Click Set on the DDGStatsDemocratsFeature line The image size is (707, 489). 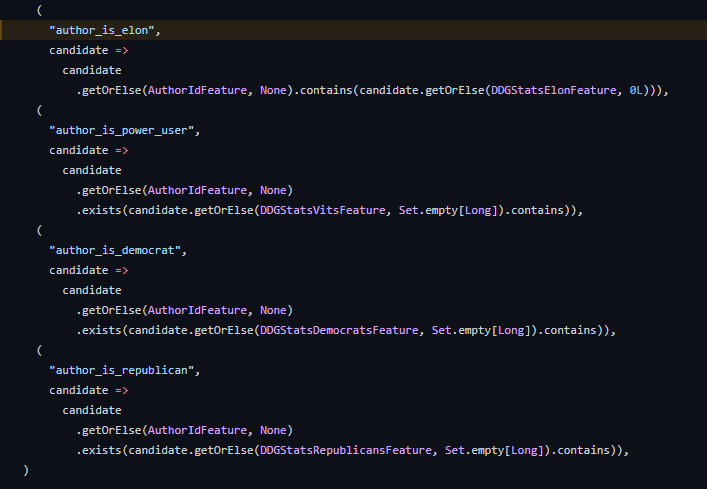pyautogui.click(x=441, y=330)
